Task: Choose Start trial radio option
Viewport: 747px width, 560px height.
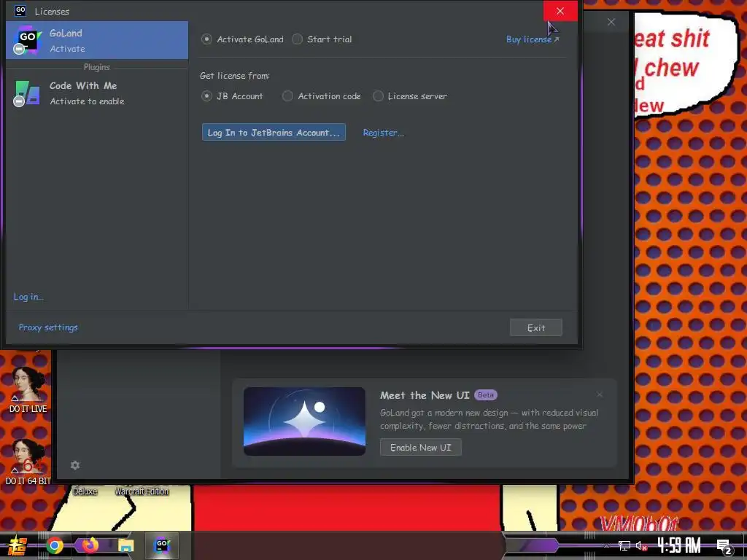Action: coord(322,39)
